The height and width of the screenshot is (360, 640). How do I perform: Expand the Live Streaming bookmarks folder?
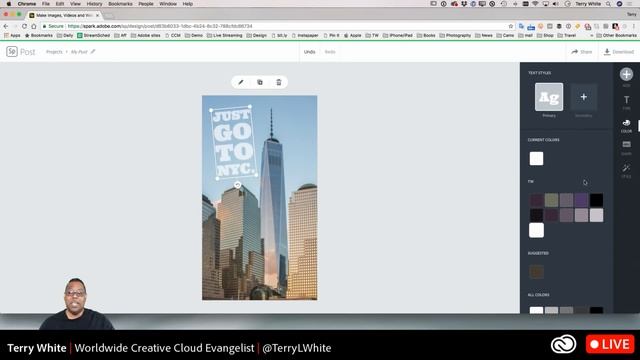tap(224, 36)
